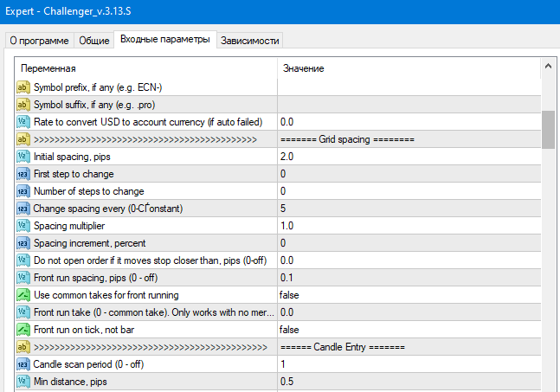The width and height of the screenshot is (560, 392).
Task: Click the integer icon beside Candle scan period
Action: (x=23, y=364)
